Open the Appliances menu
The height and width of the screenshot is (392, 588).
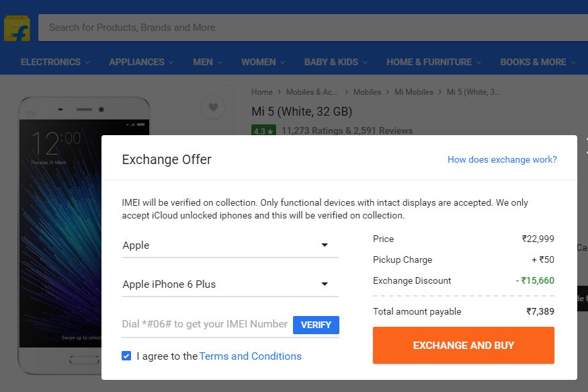pyautogui.click(x=141, y=62)
